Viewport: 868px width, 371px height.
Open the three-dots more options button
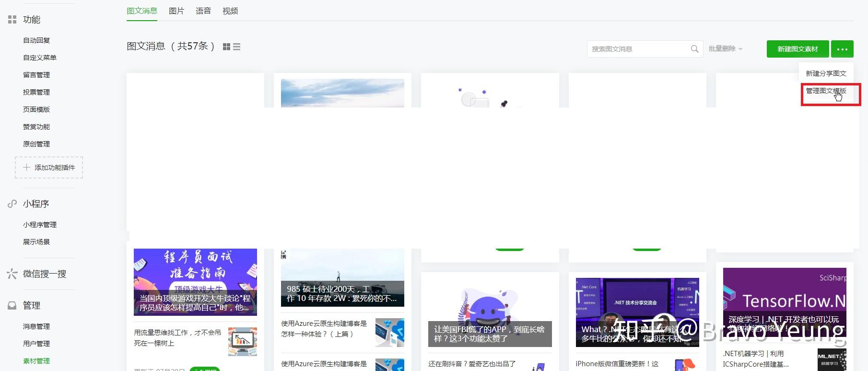(842, 49)
